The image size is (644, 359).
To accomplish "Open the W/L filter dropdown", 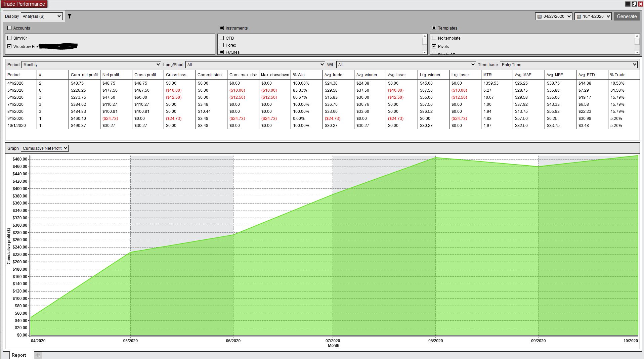I will (406, 64).
